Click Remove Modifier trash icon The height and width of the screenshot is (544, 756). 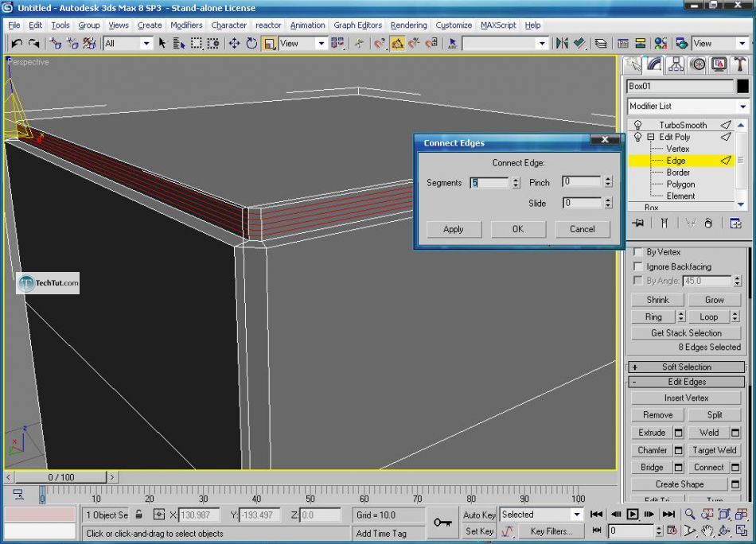[x=708, y=223]
